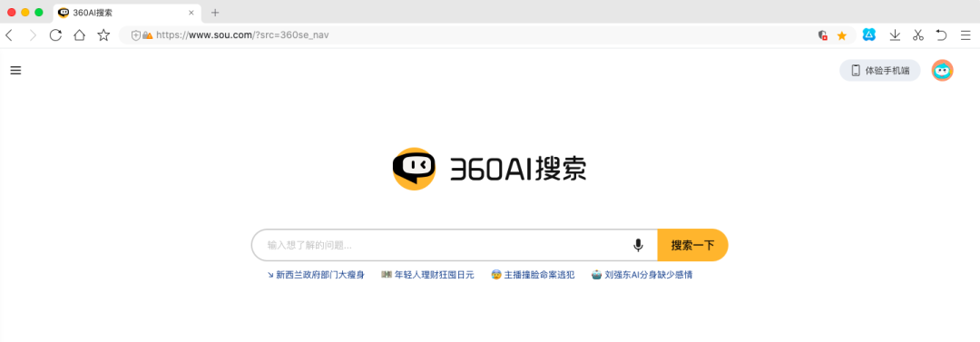Open trending link 主播撞脸命案逃犯
980x342 pixels.
(x=533, y=275)
